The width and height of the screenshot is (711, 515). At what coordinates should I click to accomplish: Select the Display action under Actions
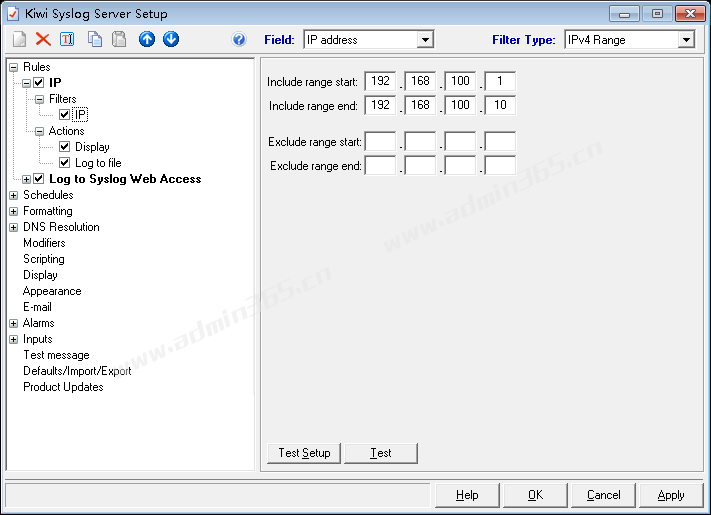[92, 146]
